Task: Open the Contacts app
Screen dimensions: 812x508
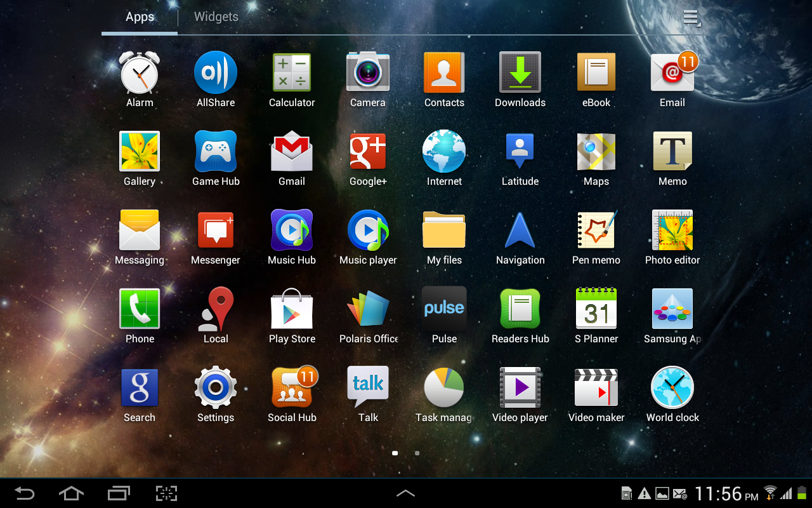Action: tap(444, 79)
